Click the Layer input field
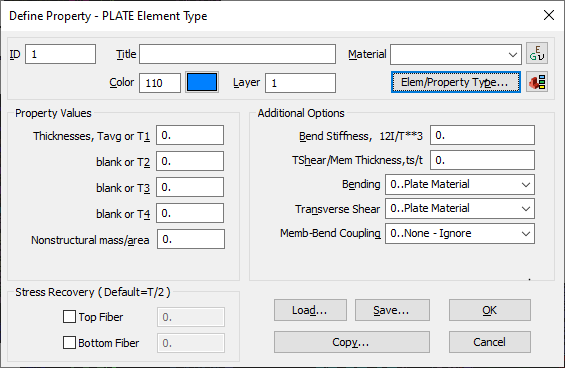 click(301, 83)
